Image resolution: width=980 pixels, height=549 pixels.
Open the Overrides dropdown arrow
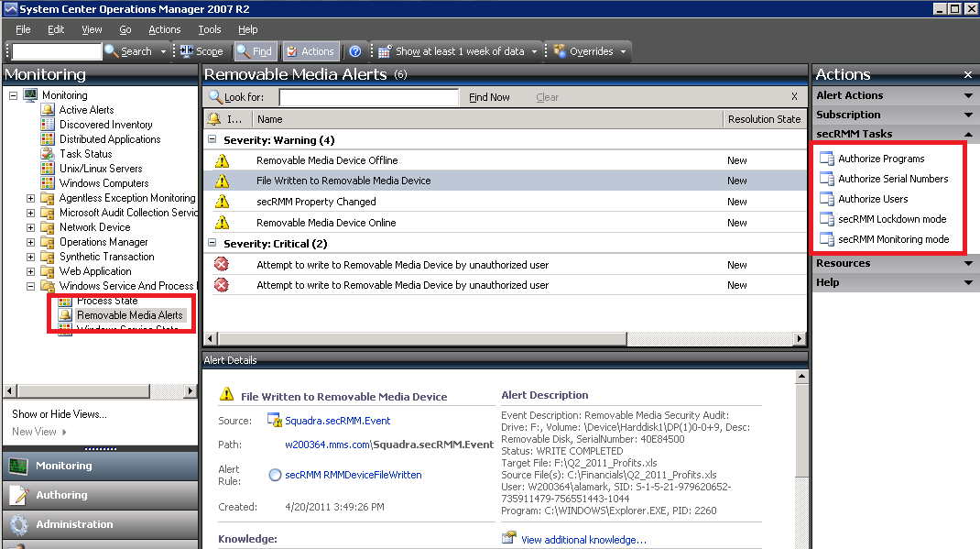click(x=623, y=51)
